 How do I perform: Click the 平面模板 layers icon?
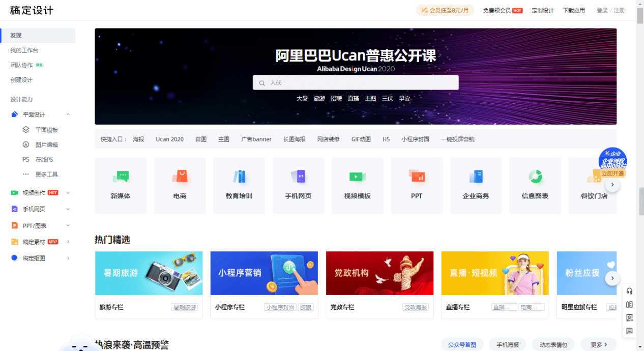pos(26,130)
